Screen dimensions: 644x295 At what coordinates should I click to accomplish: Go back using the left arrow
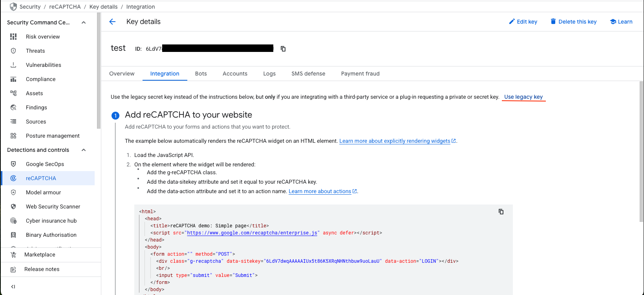[x=112, y=22]
